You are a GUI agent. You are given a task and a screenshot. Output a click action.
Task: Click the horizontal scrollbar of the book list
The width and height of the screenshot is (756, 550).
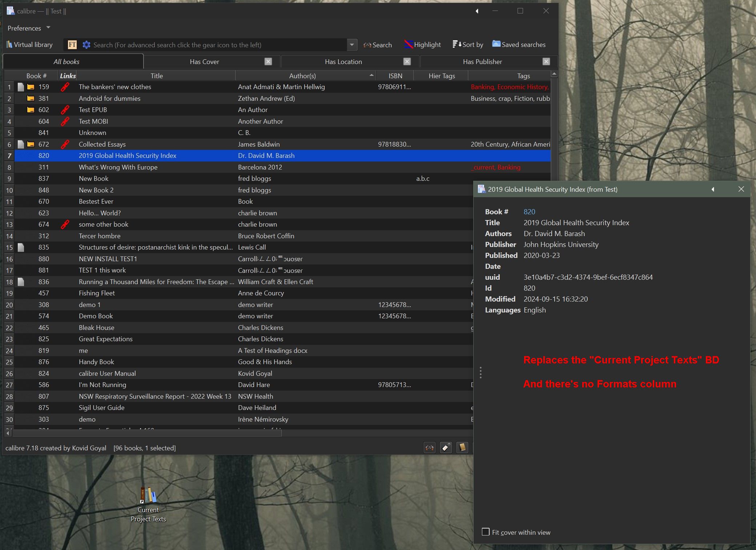pos(145,433)
